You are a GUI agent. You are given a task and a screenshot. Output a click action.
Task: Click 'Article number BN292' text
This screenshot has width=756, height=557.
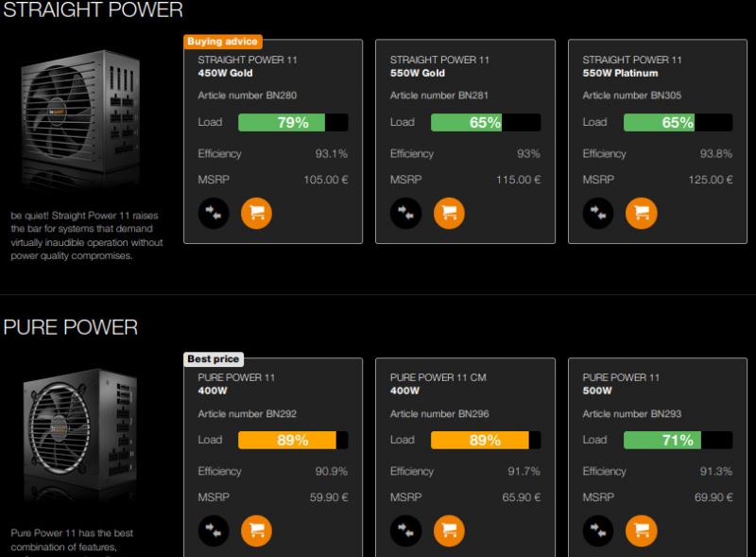pos(248,413)
